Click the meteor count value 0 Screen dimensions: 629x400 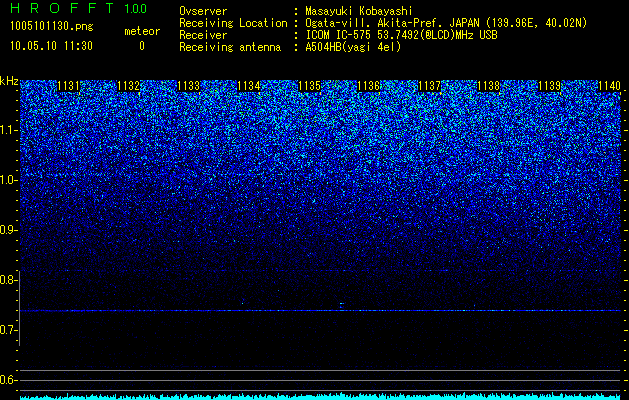(142, 46)
